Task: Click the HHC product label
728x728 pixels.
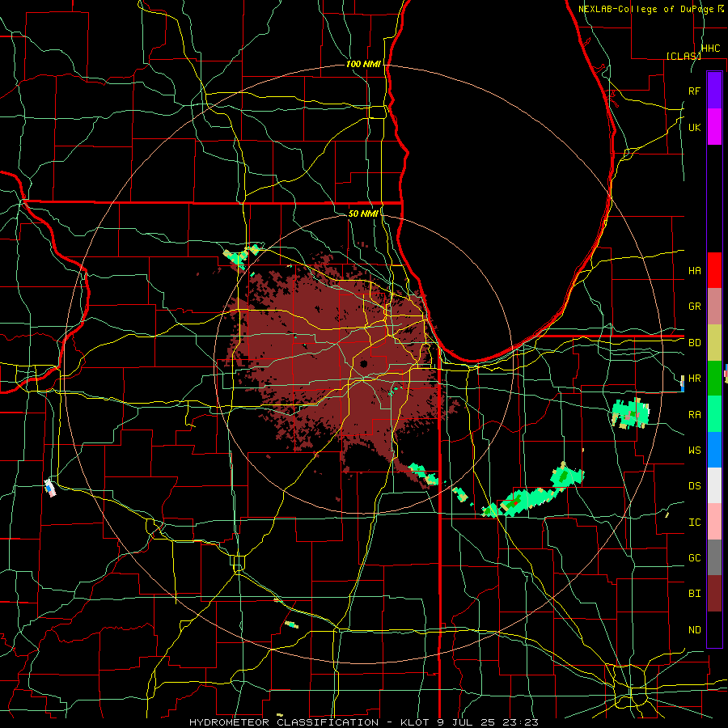Action: pos(710,49)
